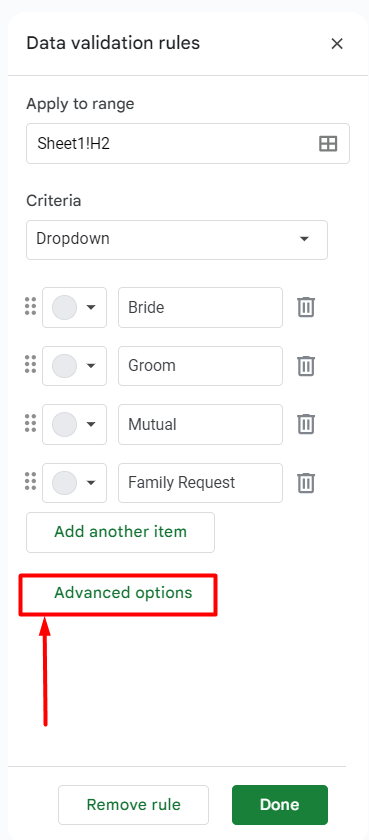Remove the Mutual item with trash icon
Screen dimensions: 369x840
pyautogui.click(x=306, y=424)
